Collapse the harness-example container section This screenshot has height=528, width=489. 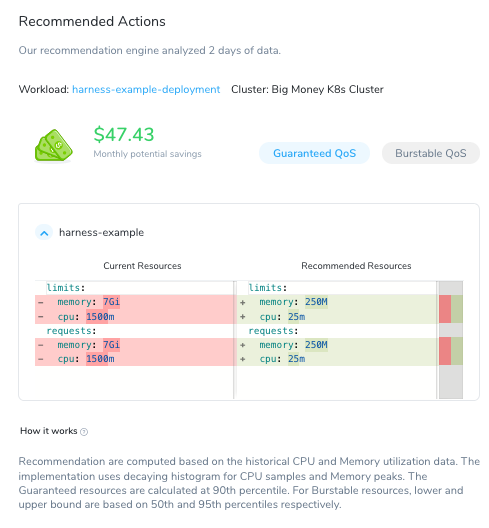click(44, 233)
